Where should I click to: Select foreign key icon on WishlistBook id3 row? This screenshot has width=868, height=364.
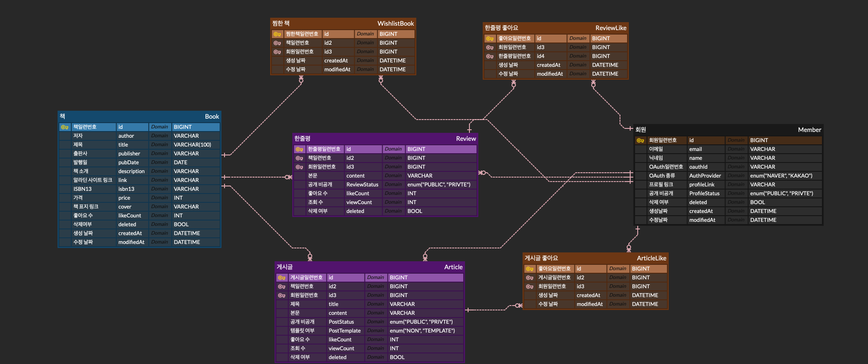(277, 52)
